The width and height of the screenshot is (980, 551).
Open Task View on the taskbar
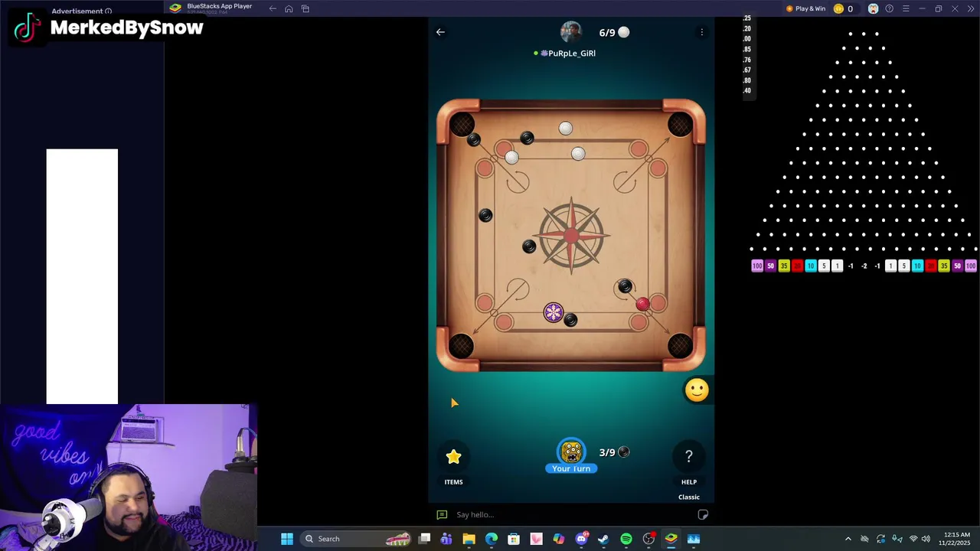pyautogui.click(x=425, y=539)
